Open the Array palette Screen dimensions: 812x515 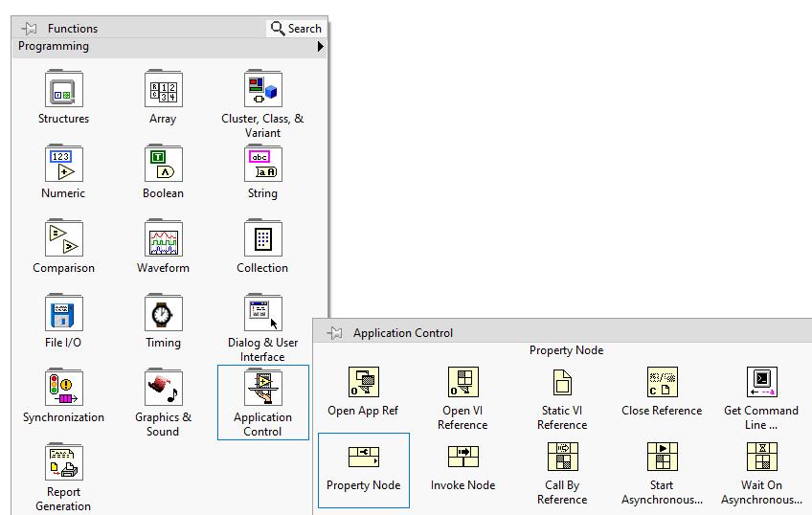click(163, 89)
